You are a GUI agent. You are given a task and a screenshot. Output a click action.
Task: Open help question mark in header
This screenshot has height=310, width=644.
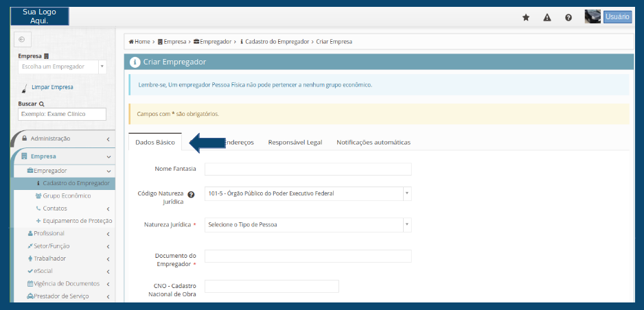click(568, 18)
